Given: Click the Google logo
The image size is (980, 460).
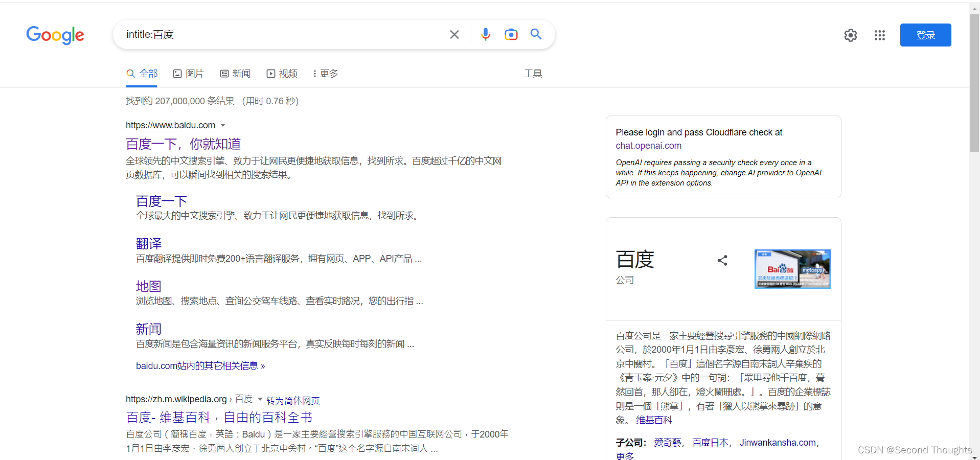Looking at the screenshot, I should (x=55, y=35).
